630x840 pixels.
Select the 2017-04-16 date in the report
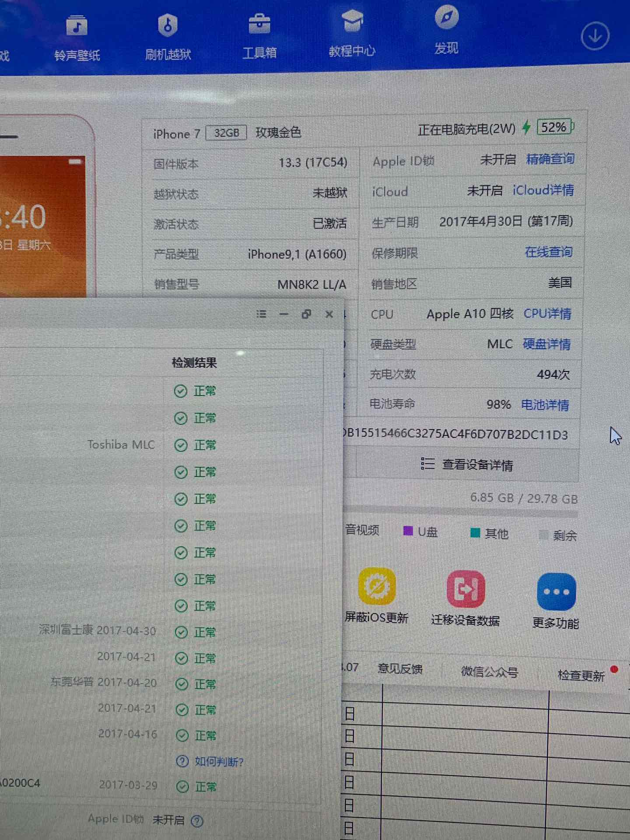(128, 734)
